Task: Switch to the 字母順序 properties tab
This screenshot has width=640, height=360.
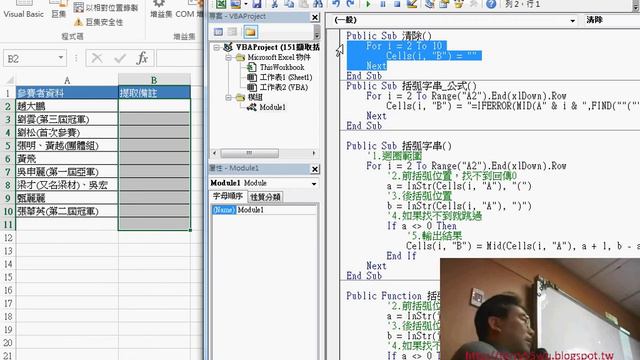Action: [228, 196]
